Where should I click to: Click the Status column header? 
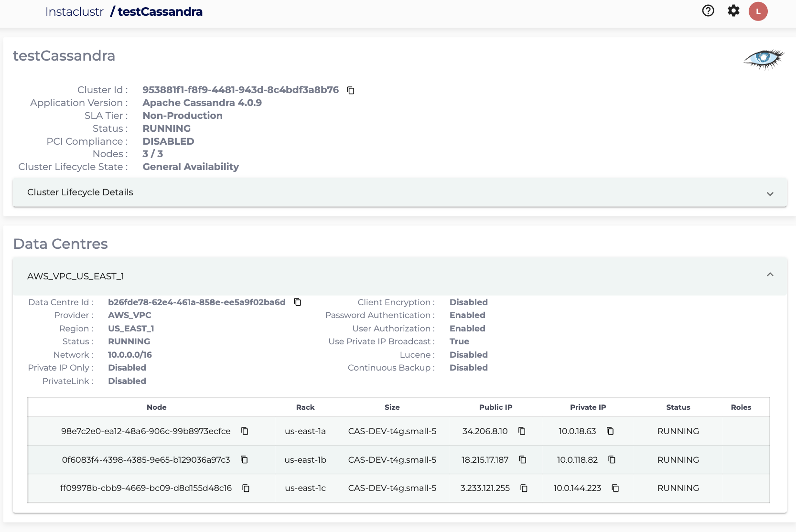pos(678,407)
